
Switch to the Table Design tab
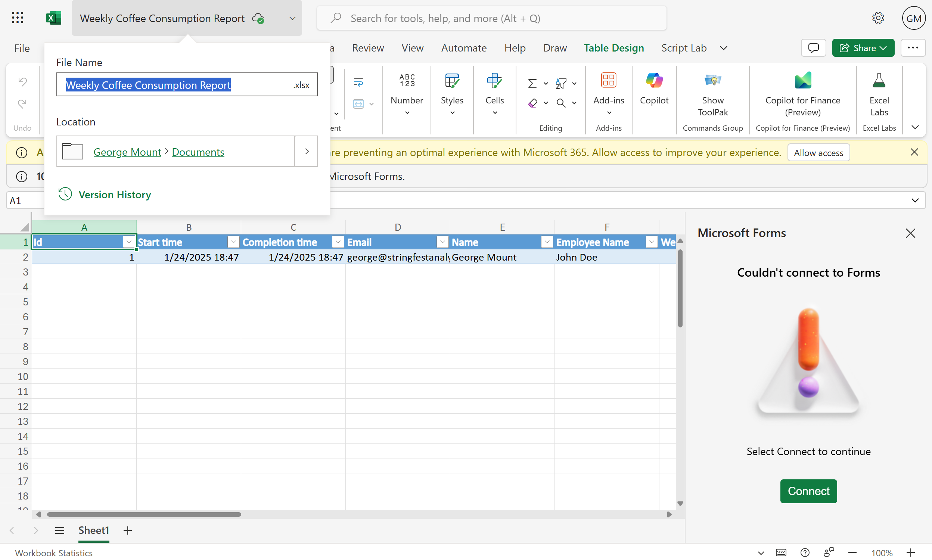coord(613,48)
